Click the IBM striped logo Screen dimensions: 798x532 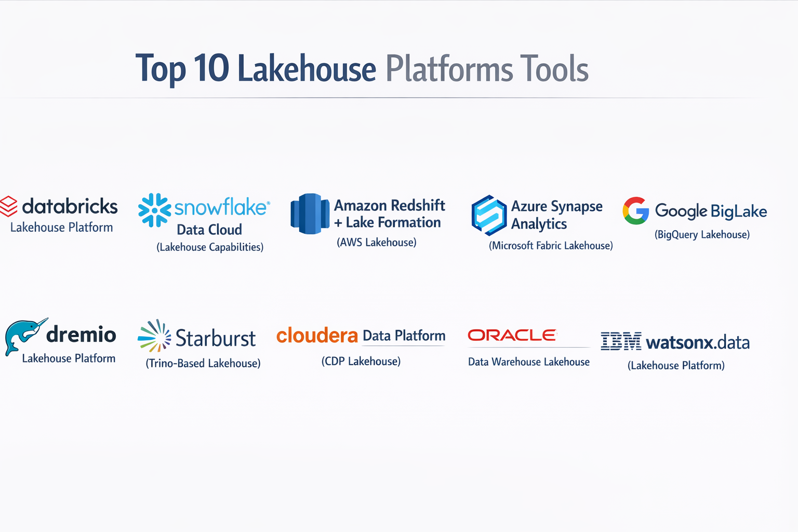pyautogui.click(x=621, y=342)
